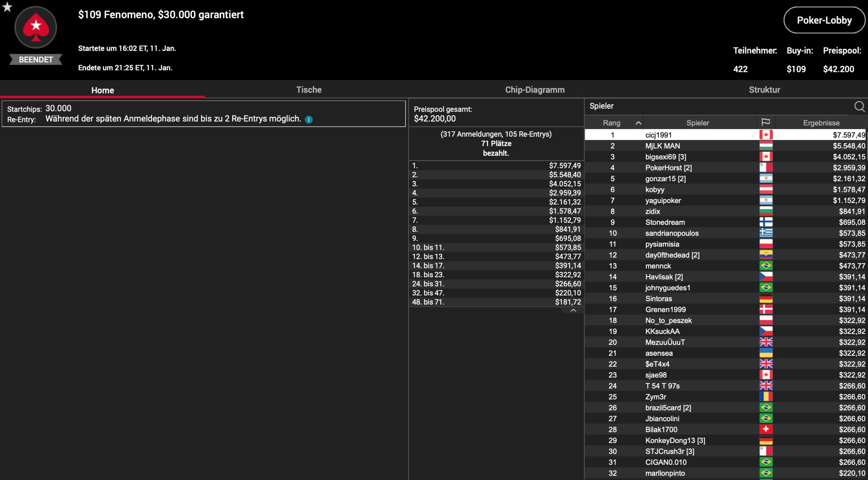This screenshot has height=480, width=868.
Task: Select player KonkeyDong13 [3] row
Action: 675,440
